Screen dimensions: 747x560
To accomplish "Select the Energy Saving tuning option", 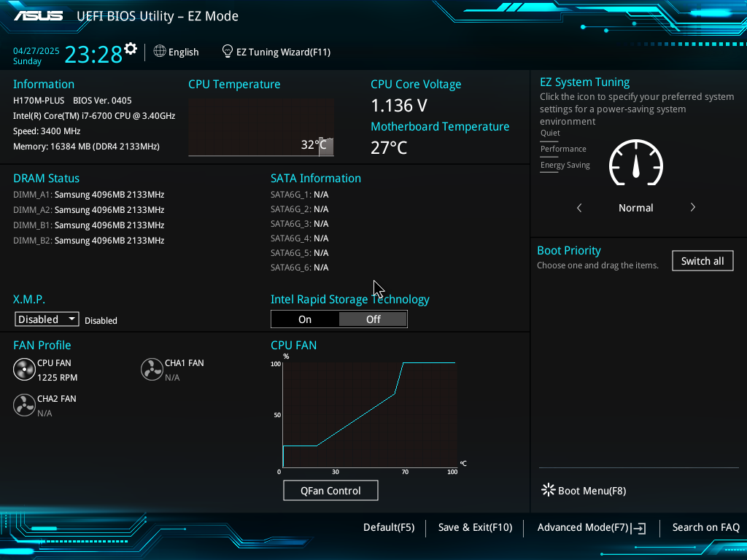I will [x=565, y=166].
